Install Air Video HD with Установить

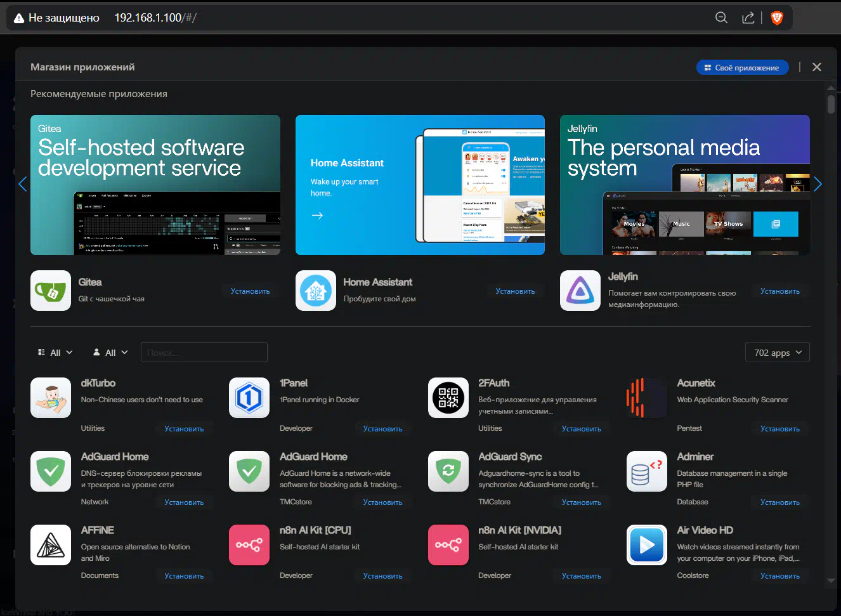point(780,576)
